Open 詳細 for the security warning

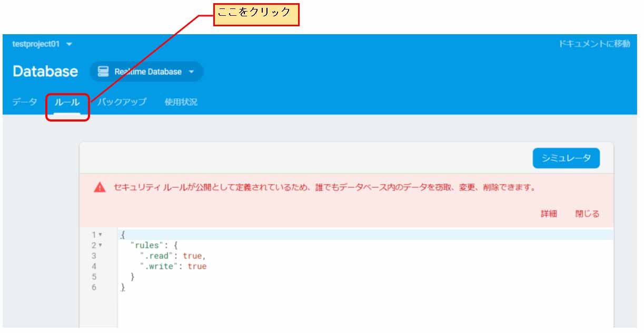point(549,214)
